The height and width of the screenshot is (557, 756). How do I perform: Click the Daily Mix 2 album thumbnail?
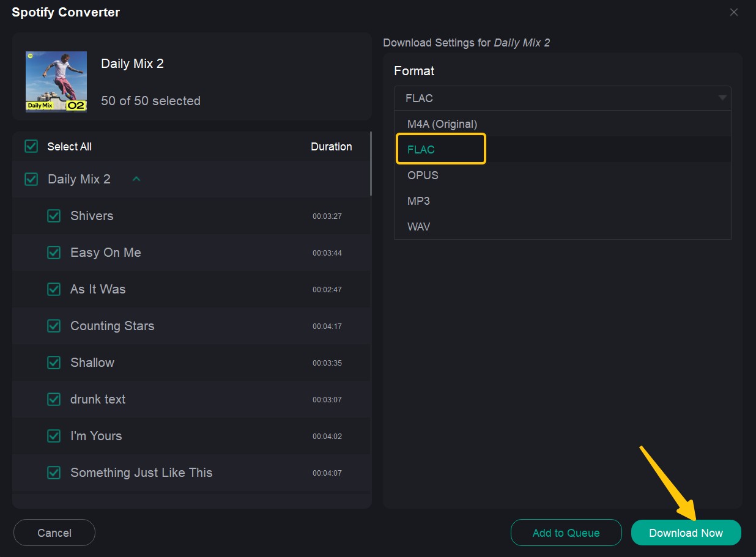coord(56,81)
